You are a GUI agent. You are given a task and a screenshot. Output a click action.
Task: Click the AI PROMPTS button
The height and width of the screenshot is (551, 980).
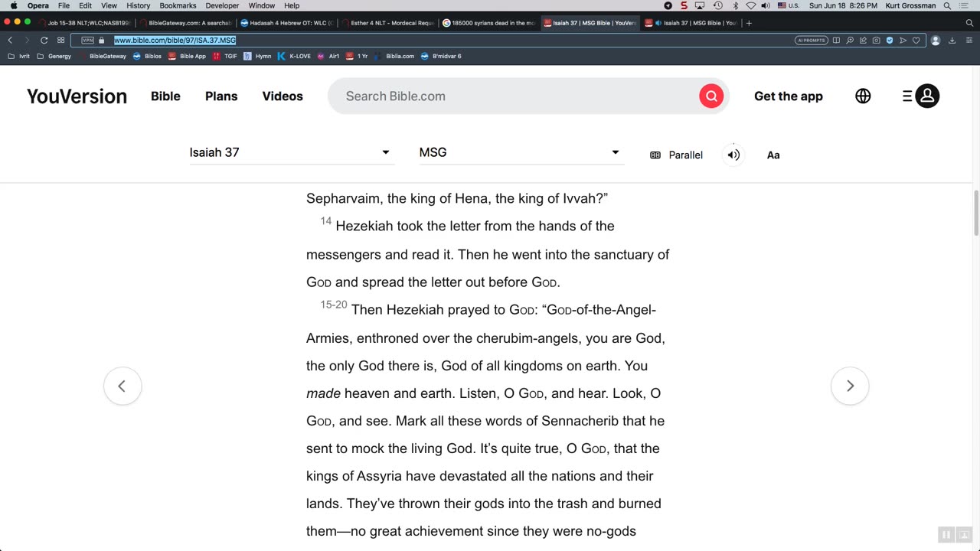point(812,41)
